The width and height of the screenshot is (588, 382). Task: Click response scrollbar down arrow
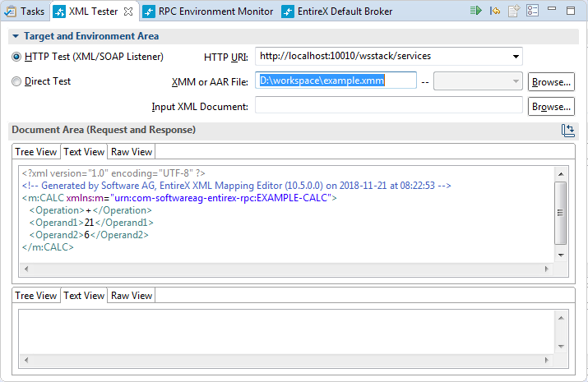pyautogui.click(x=561, y=347)
